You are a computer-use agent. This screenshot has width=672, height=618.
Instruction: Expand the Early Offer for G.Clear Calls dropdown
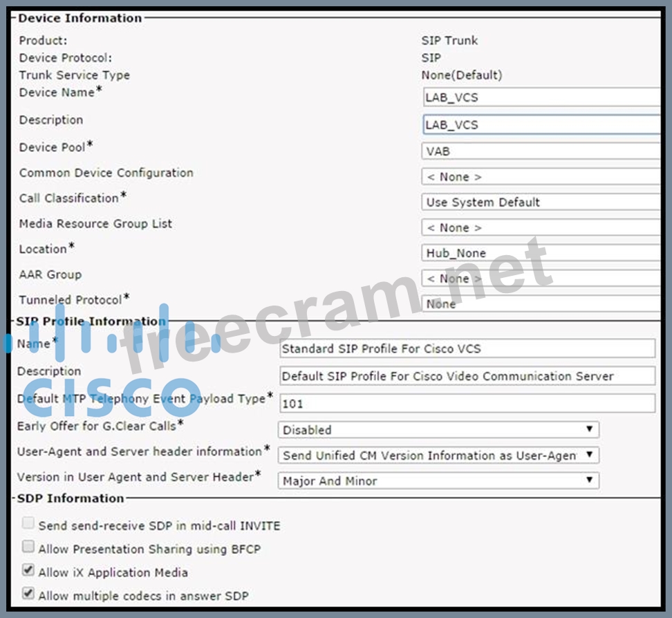(x=438, y=430)
